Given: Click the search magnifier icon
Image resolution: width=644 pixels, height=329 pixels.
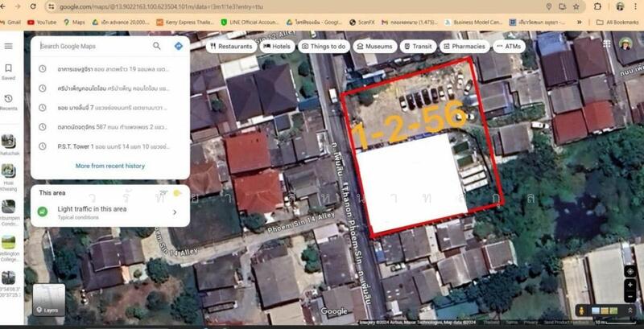Looking at the screenshot, I should click(x=157, y=46).
